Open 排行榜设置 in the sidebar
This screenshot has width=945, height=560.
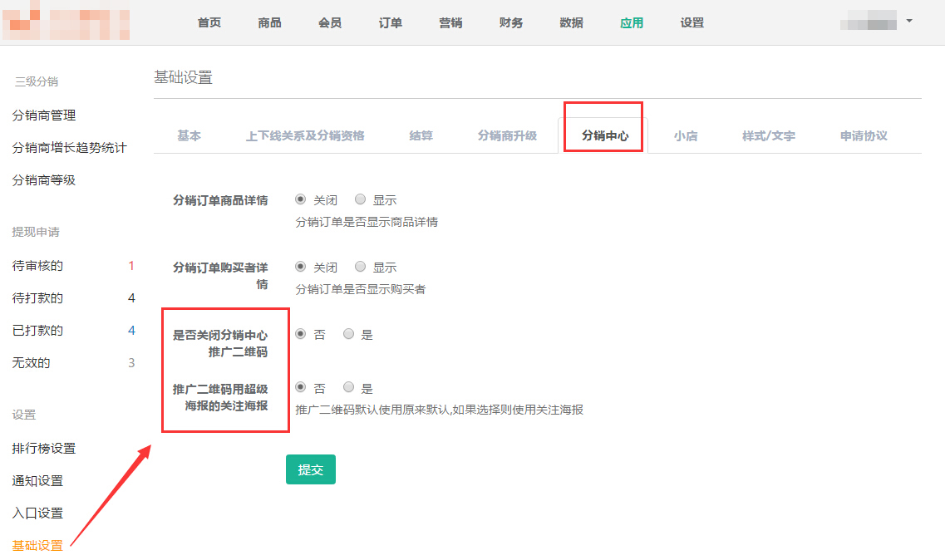point(44,448)
